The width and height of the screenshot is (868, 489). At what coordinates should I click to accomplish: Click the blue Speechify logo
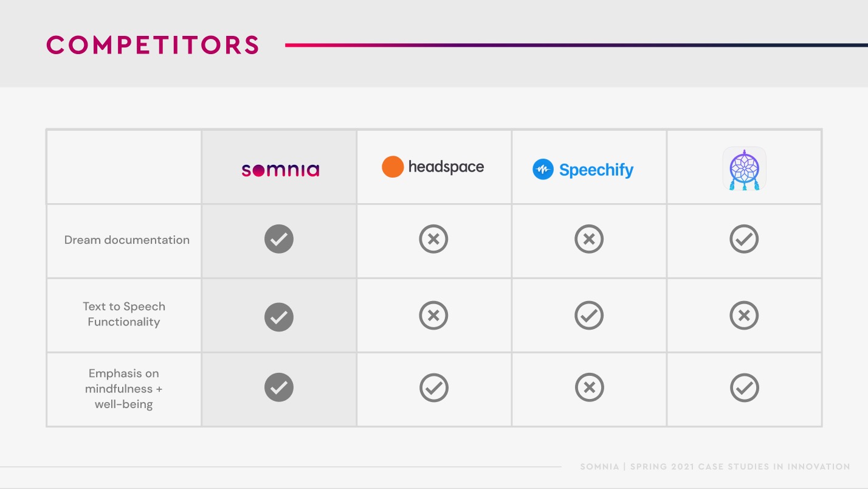583,170
